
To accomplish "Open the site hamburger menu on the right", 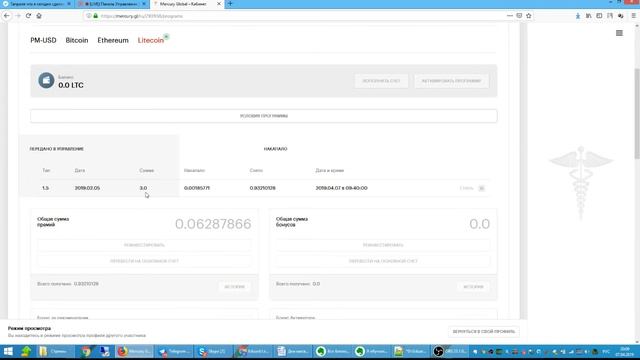I will click(x=619, y=33).
